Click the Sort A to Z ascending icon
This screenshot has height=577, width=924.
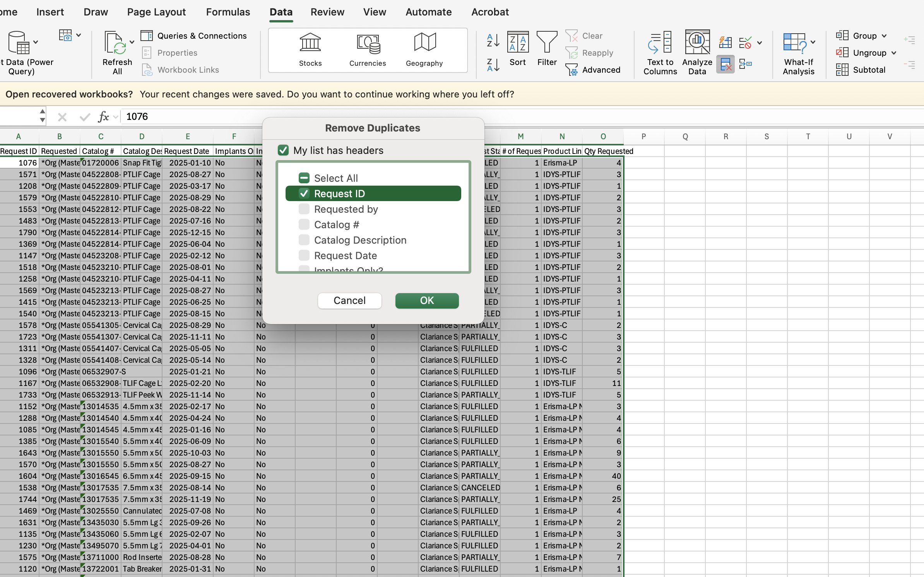pos(493,41)
